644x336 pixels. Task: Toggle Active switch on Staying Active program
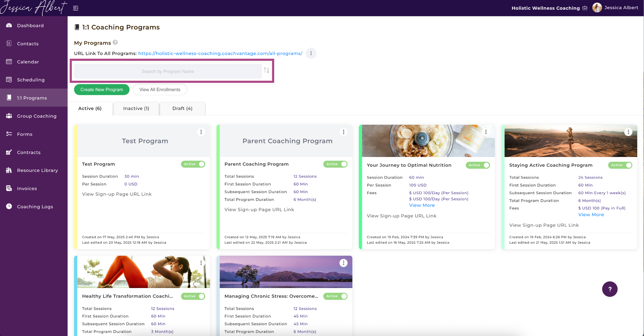point(620,165)
